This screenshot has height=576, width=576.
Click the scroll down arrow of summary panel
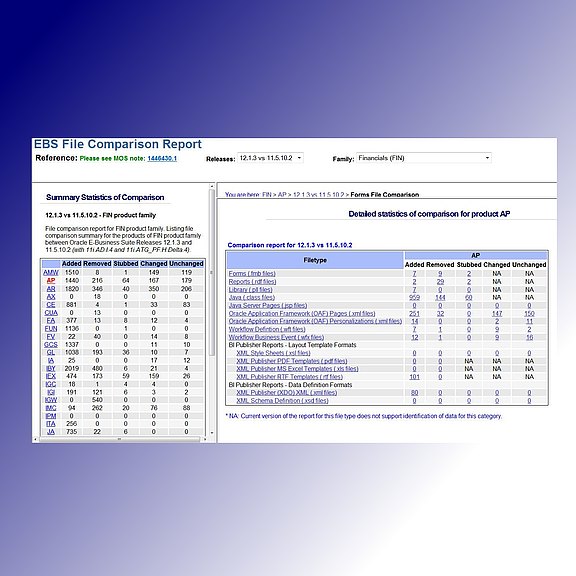[x=212, y=433]
